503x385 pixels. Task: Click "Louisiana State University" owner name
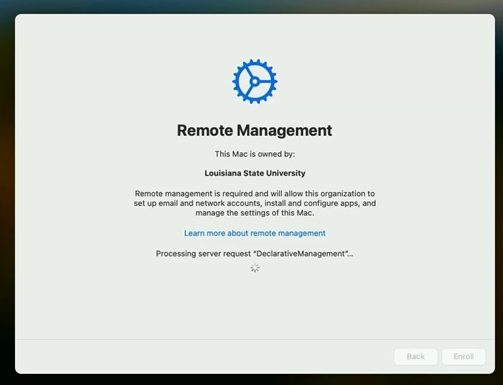(x=255, y=173)
